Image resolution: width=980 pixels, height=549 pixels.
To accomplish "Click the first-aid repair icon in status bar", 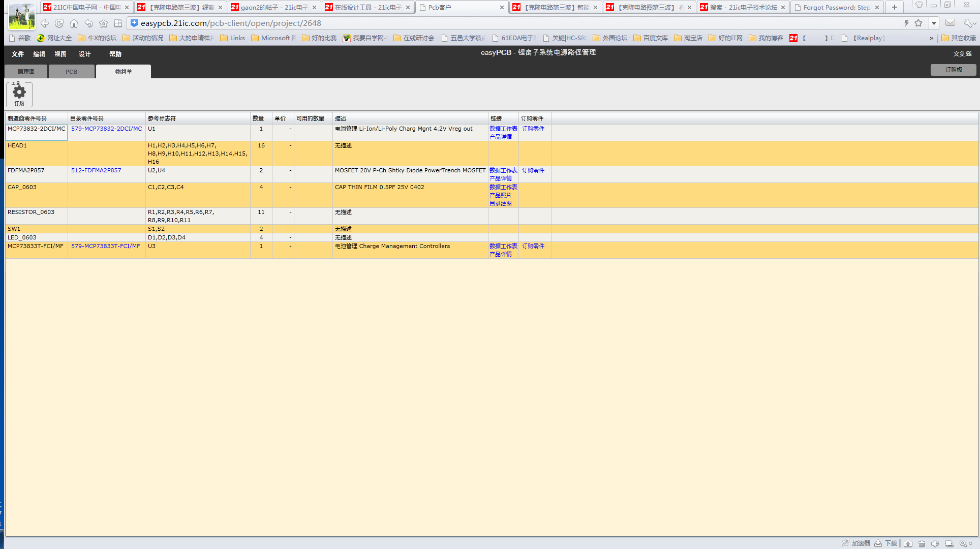I will coord(908,543).
